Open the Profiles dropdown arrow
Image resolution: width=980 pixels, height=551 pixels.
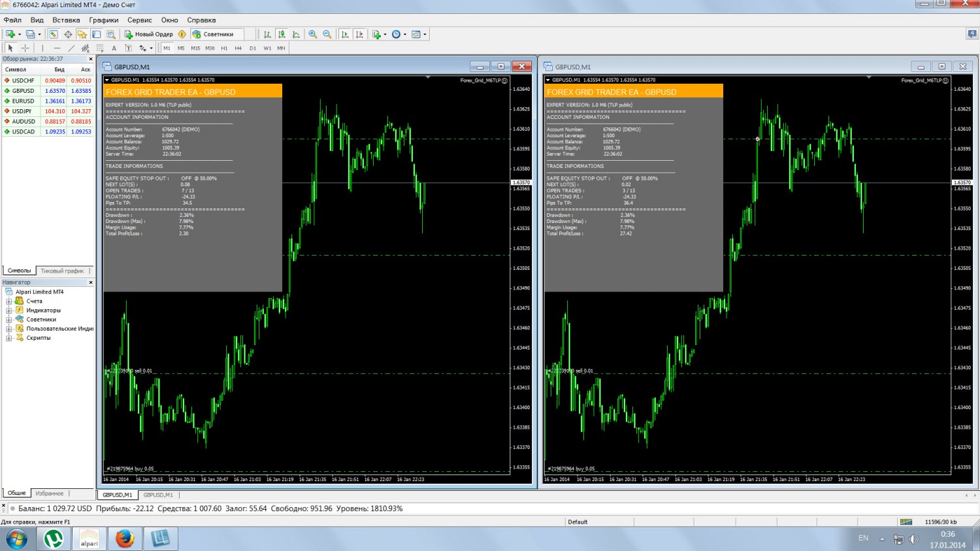39,34
